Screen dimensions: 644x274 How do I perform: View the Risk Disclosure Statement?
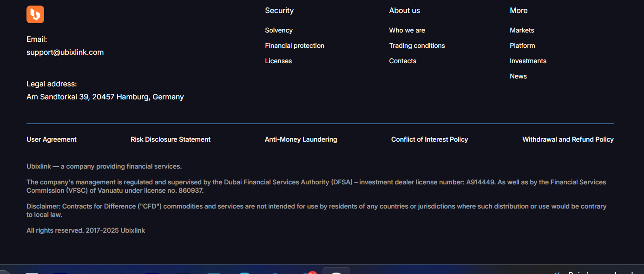(171, 139)
